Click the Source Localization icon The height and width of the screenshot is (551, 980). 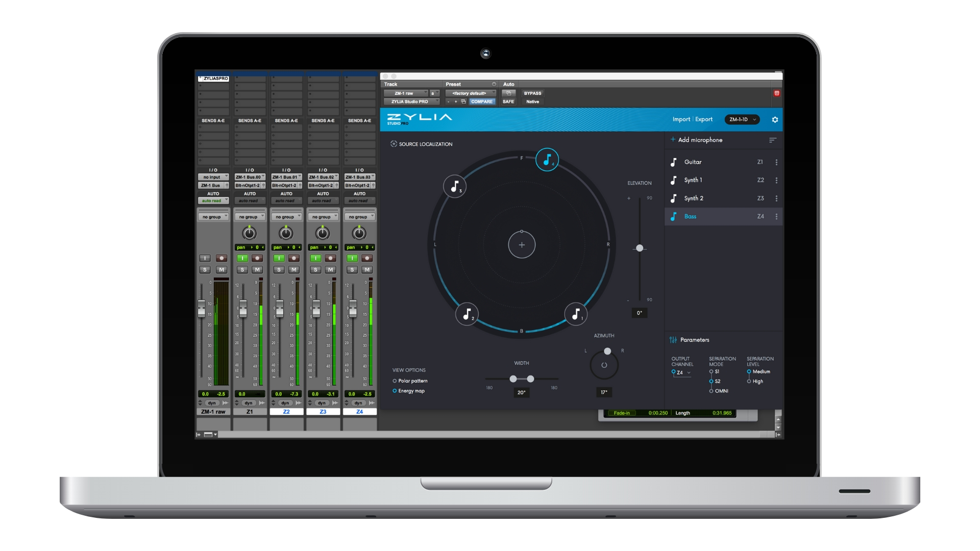[x=394, y=144]
